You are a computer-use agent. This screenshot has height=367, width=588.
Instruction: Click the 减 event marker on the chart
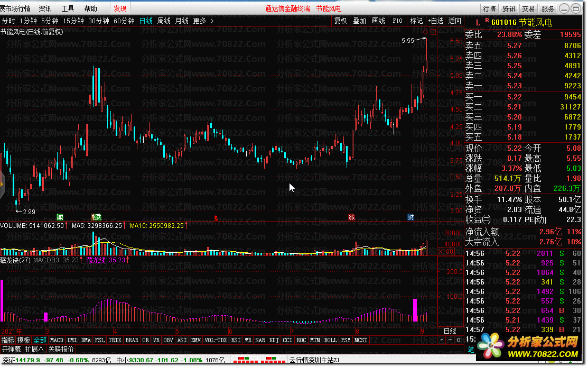point(60,217)
